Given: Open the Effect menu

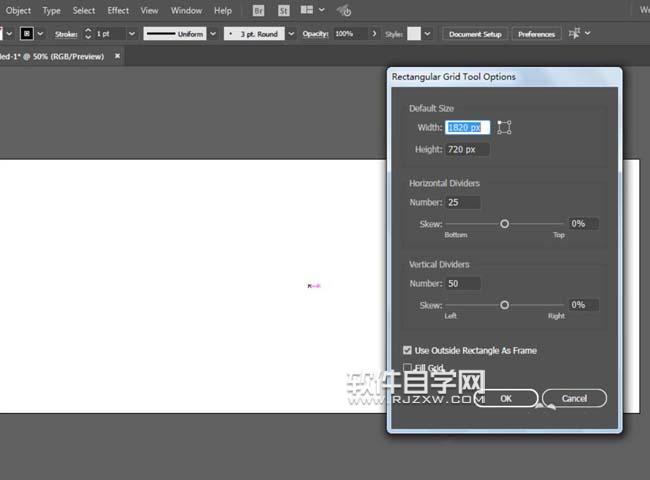Looking at the screenshot, I should pyautogui.click(x=118, y=10).
